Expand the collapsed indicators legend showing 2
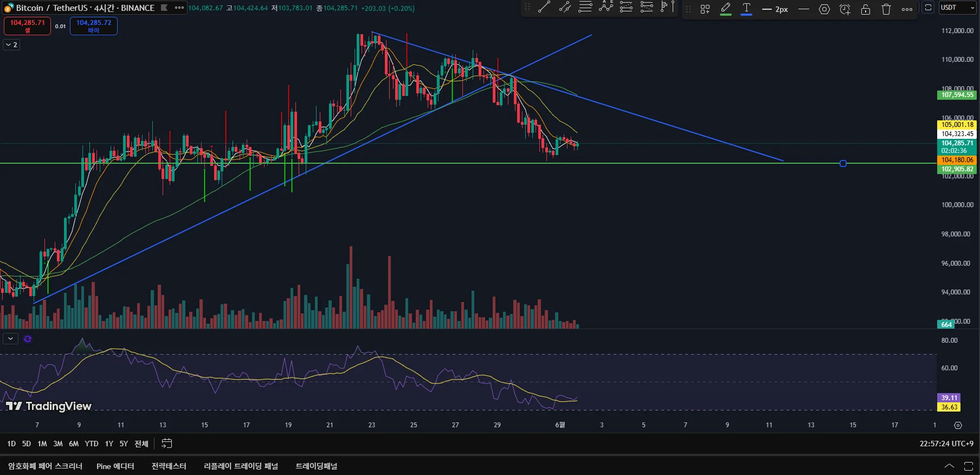Viewport: 980px width, 475px height. [11, 44]
